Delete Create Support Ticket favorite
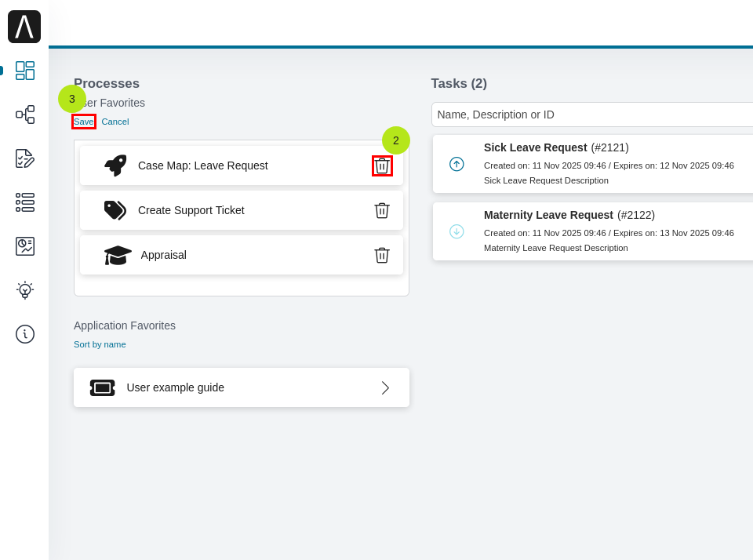 (x=382, y=210)
